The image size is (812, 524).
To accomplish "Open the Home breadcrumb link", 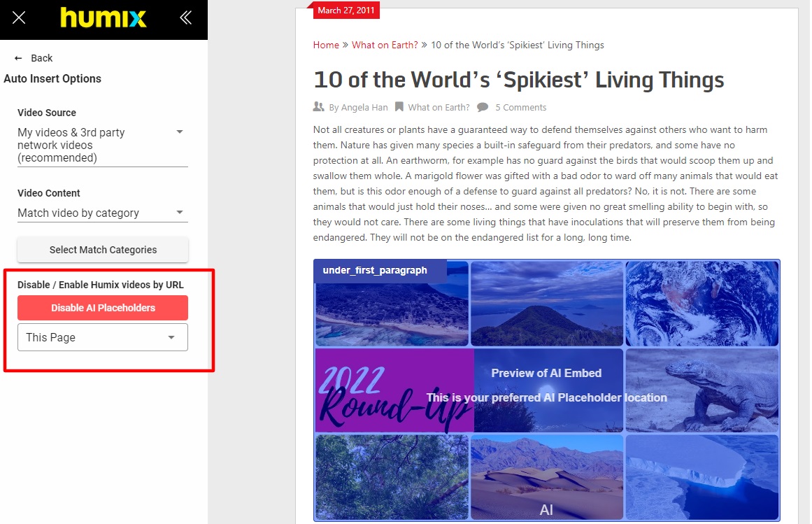I will [326, 45].
